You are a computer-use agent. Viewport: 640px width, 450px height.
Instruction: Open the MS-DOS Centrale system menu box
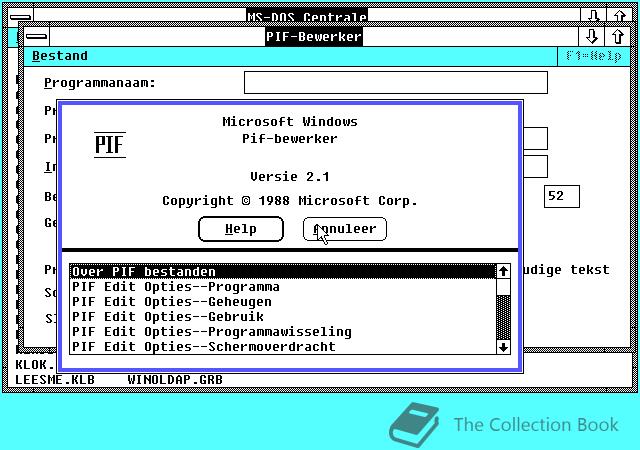tap(20, 17)
